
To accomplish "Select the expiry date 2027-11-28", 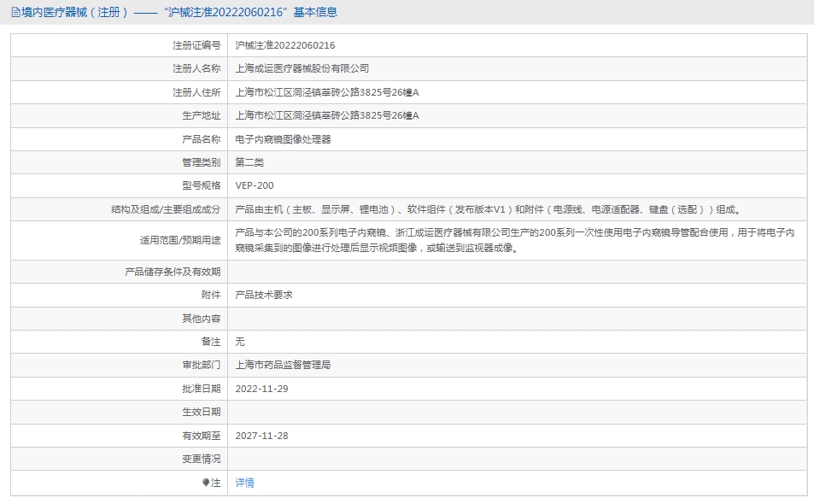I will click(261, 436).
